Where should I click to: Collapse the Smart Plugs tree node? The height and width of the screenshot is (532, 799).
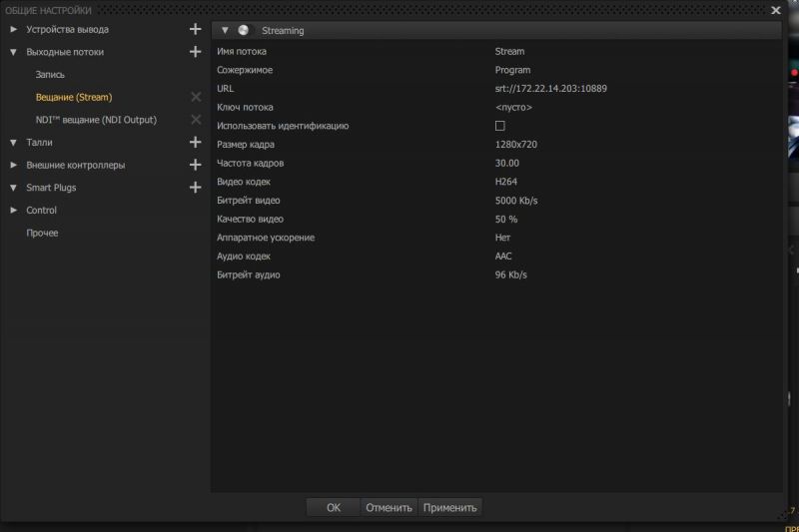point(14,188)
